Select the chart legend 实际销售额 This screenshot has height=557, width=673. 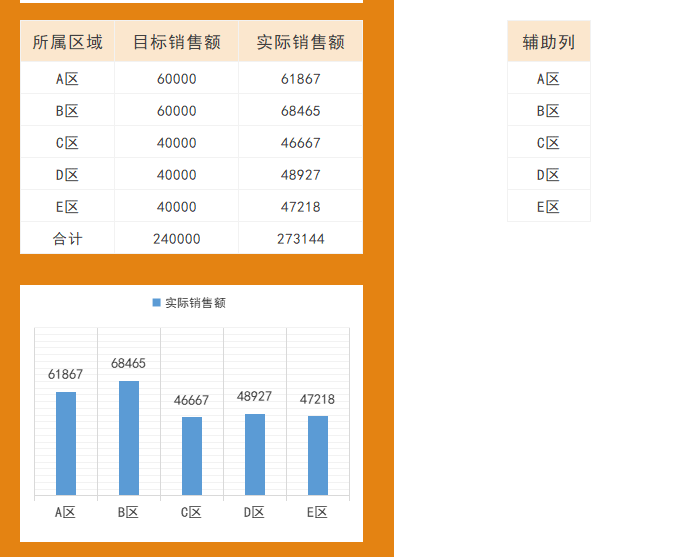click(189, 303)
